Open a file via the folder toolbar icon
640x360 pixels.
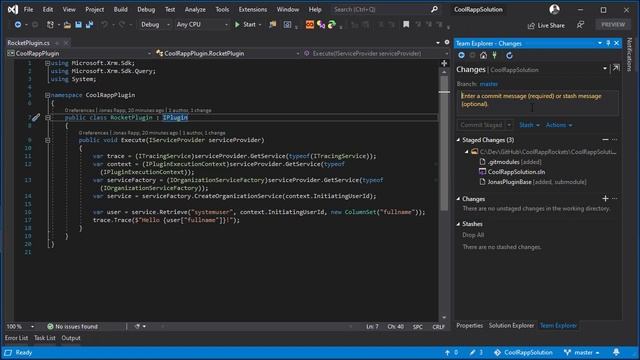coord(67,25)
